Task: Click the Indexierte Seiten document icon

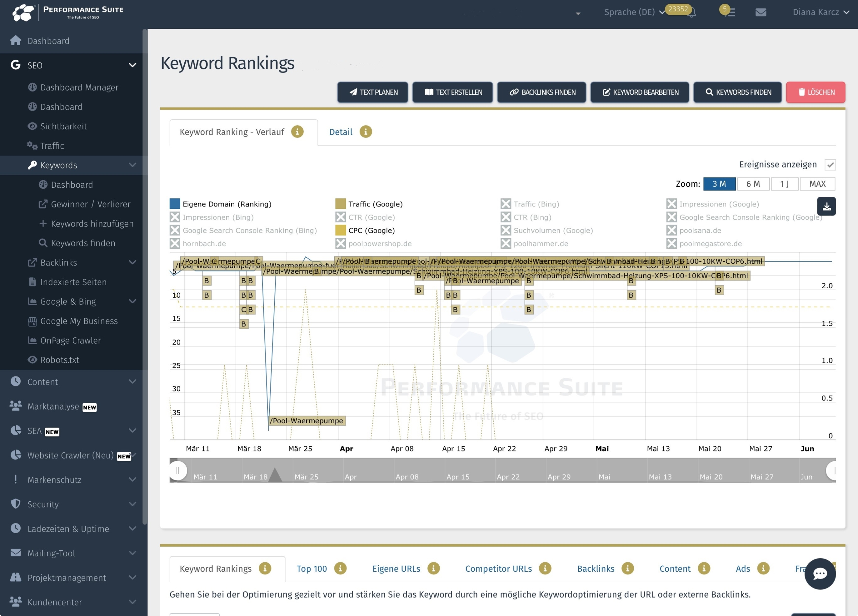Action: [33, 282]
